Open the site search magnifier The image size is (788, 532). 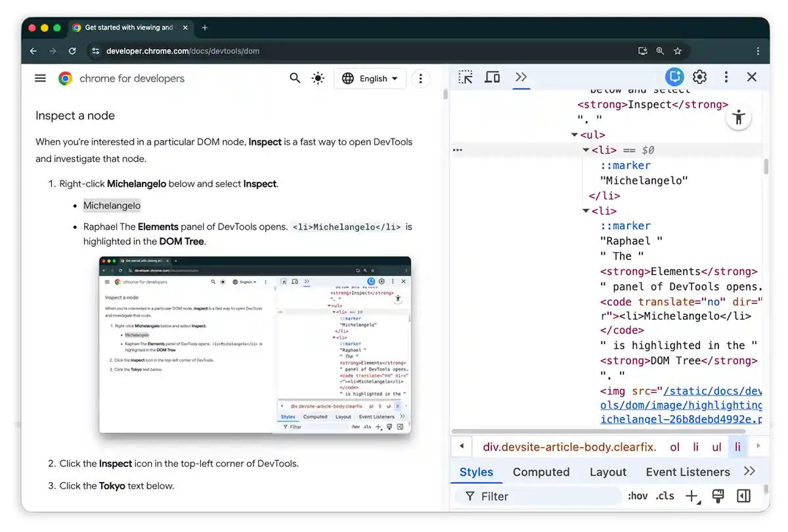tap(295, 79)
